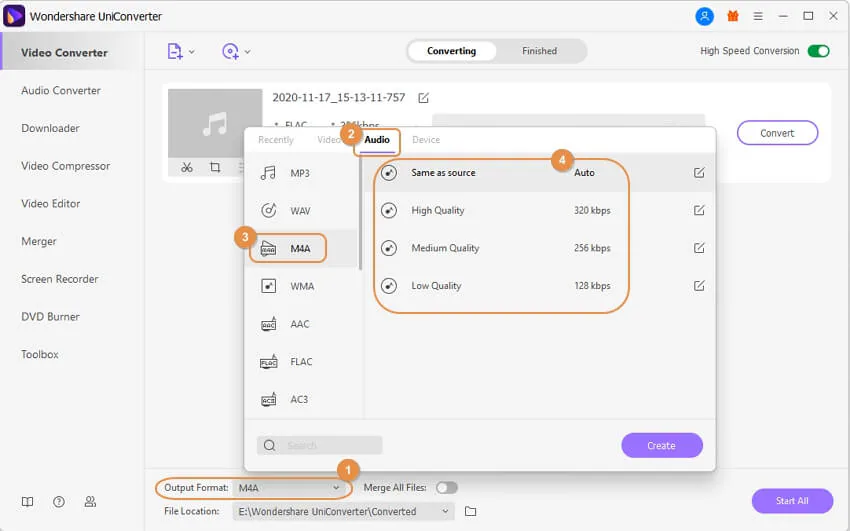Click the Create button
850x531 pixels.
tap(662, 445)
